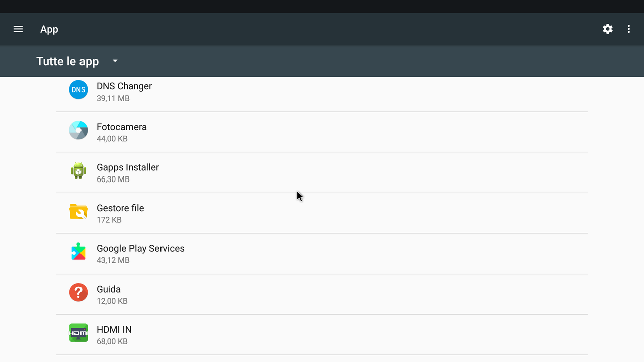This screenshot has height=362, width=644.
Task: Click the DNS Changer app icon
Action: coord(78,89)
